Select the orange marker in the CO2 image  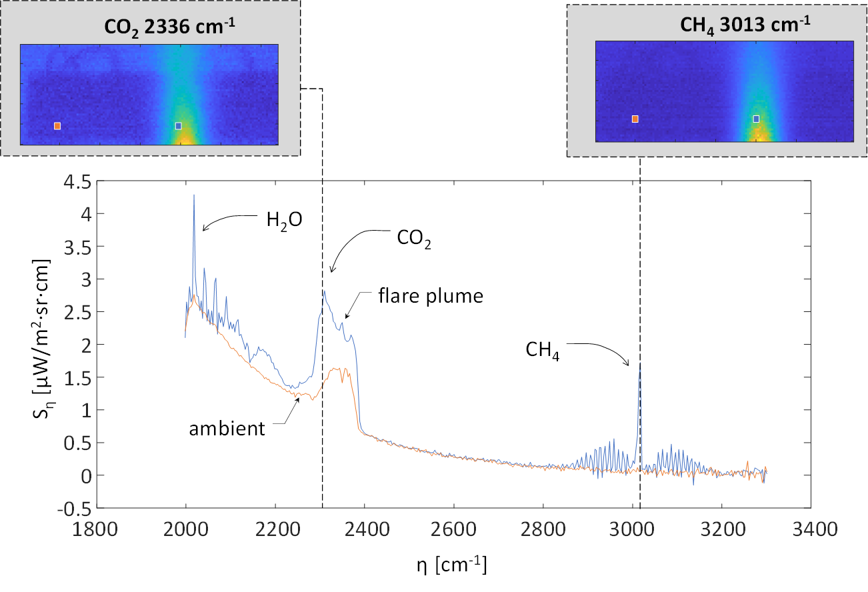(57, 126)
